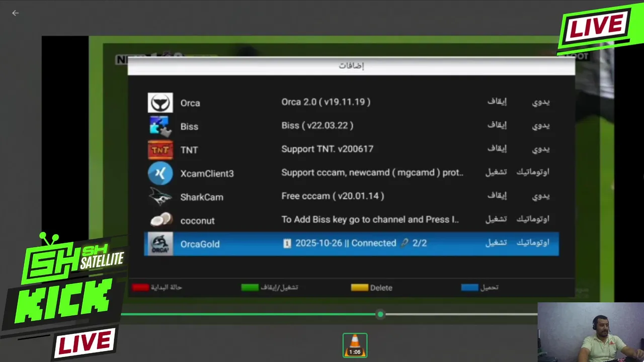The image size is (644, 362).
Task: Select the Biss row name
Action: [189, 127]
